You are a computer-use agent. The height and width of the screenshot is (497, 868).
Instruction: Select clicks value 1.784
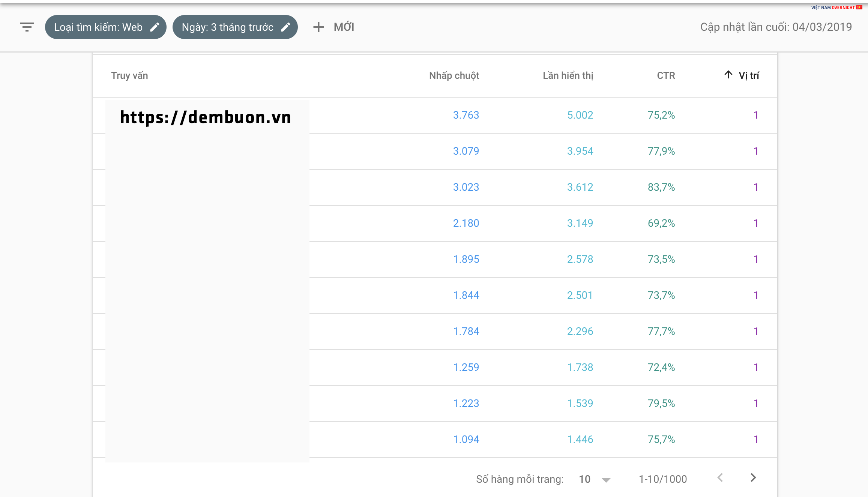(466, 331)
